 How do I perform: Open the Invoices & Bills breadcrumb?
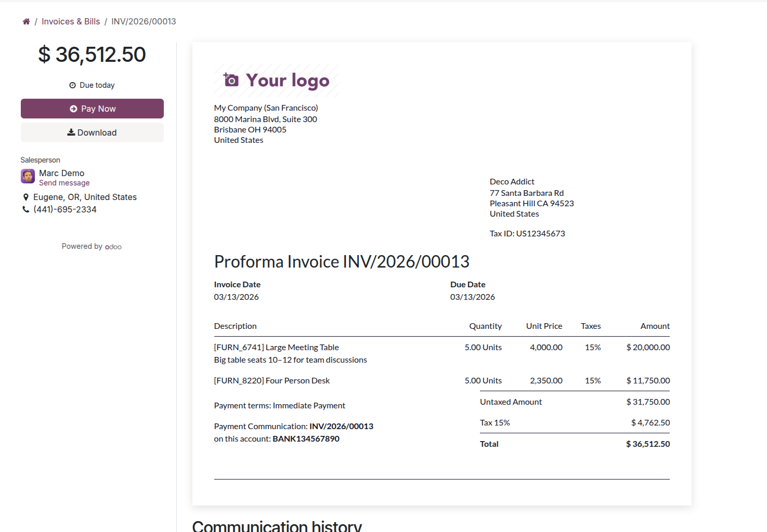tap(71, 21)
